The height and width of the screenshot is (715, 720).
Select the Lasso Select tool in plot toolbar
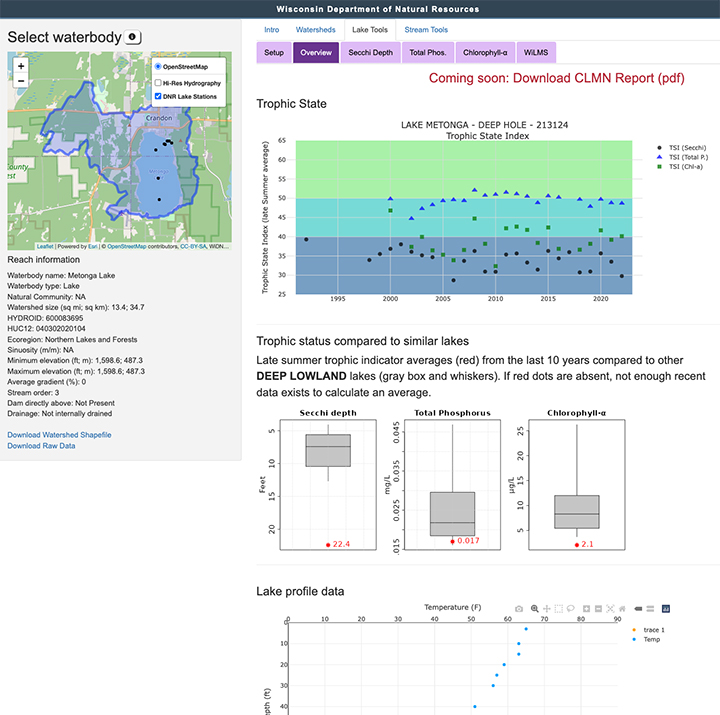point(570,609)
